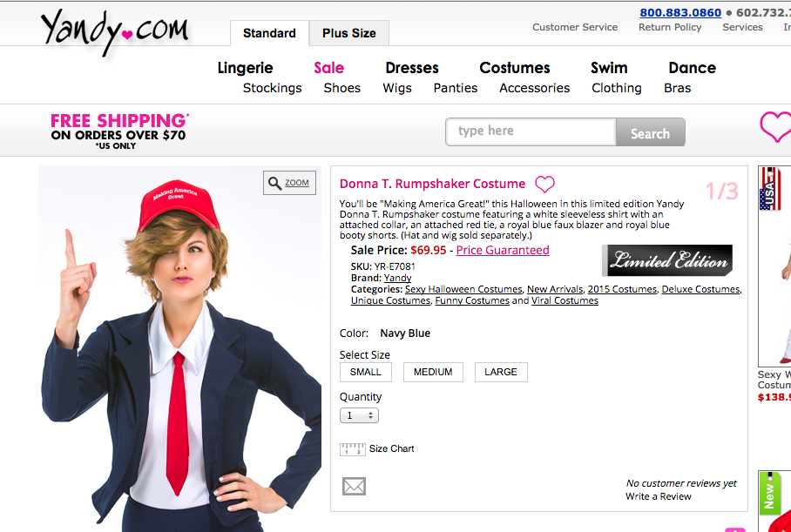The height and width of the screenshot is (532, 791).
Task: Go to Accessories category
Action: tap(535, 88)
